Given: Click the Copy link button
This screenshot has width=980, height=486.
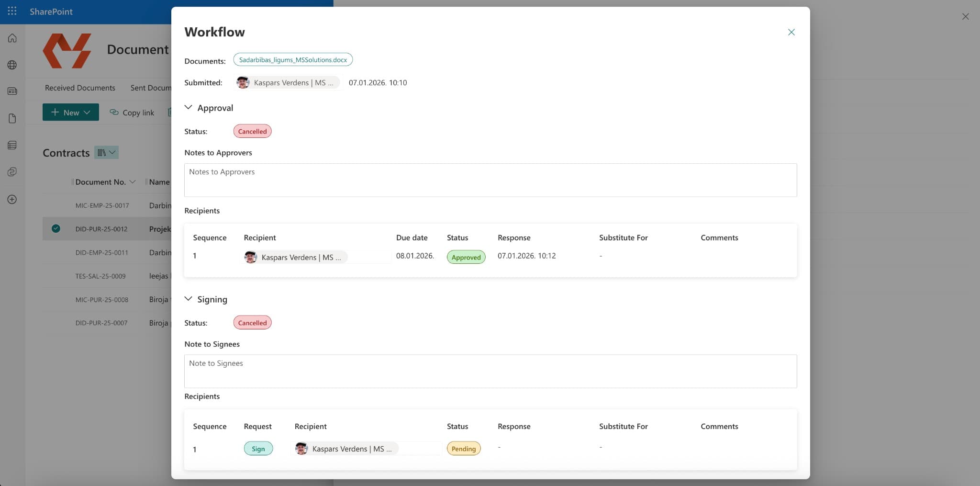Looking at the screenshot, I should click(132, 112).
